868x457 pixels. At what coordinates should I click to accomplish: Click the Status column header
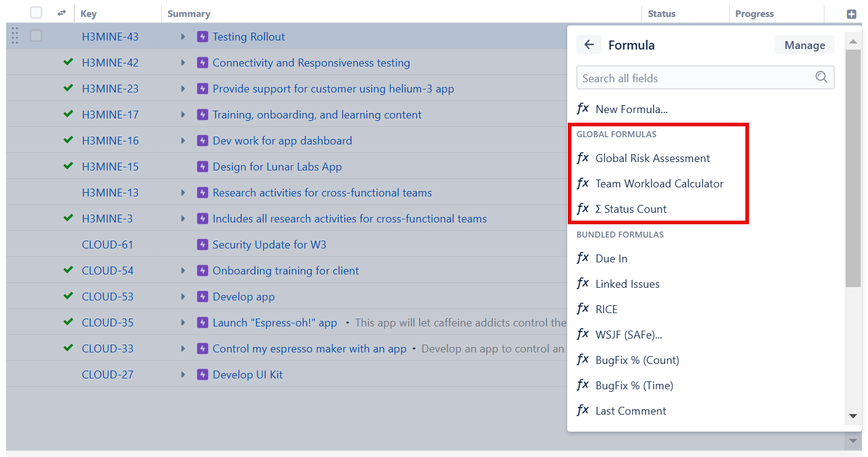661,13
